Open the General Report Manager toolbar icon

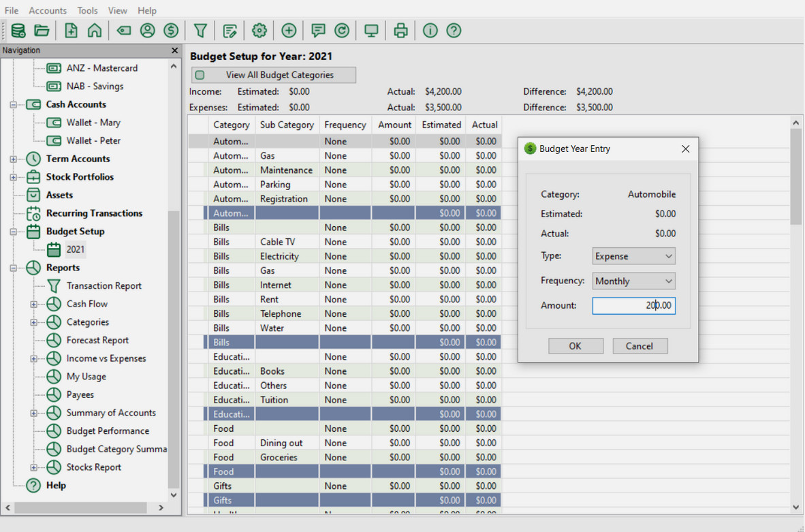230,31
